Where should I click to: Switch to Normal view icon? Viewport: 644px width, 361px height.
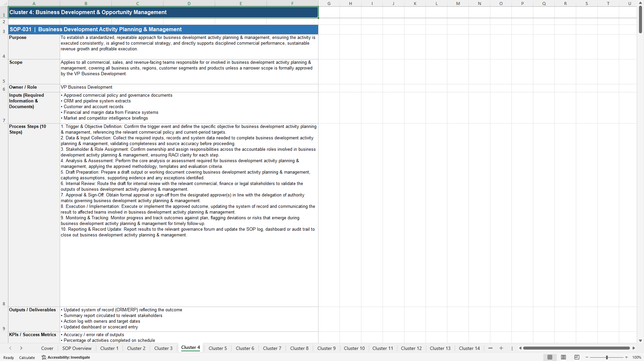click(x=550, y=357)
